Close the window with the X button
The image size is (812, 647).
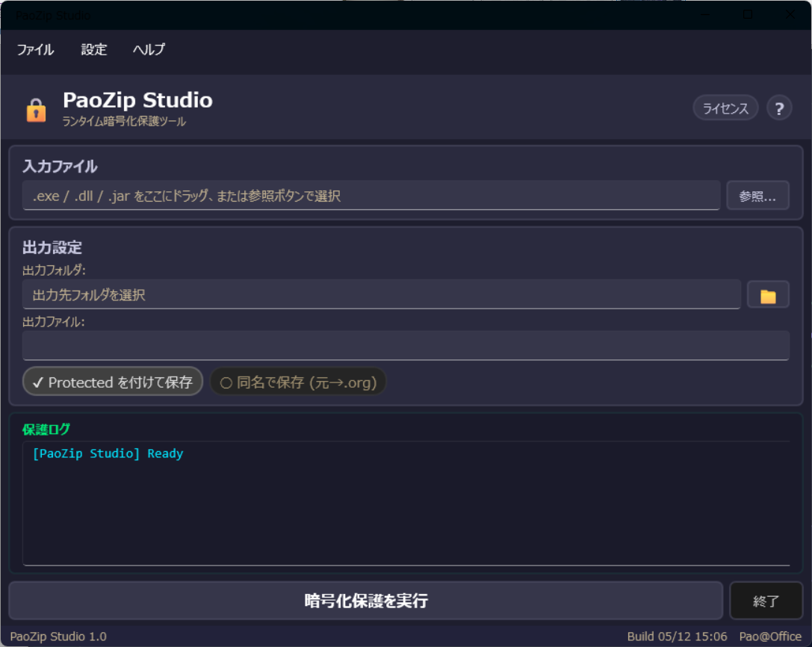click(790, 14)
